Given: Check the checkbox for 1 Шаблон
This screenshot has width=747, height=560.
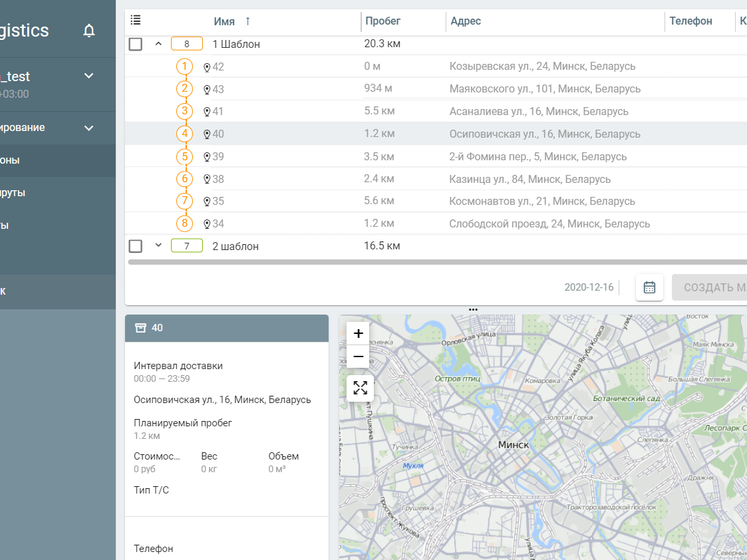Looking at the screenshot, I should (135, 43).
